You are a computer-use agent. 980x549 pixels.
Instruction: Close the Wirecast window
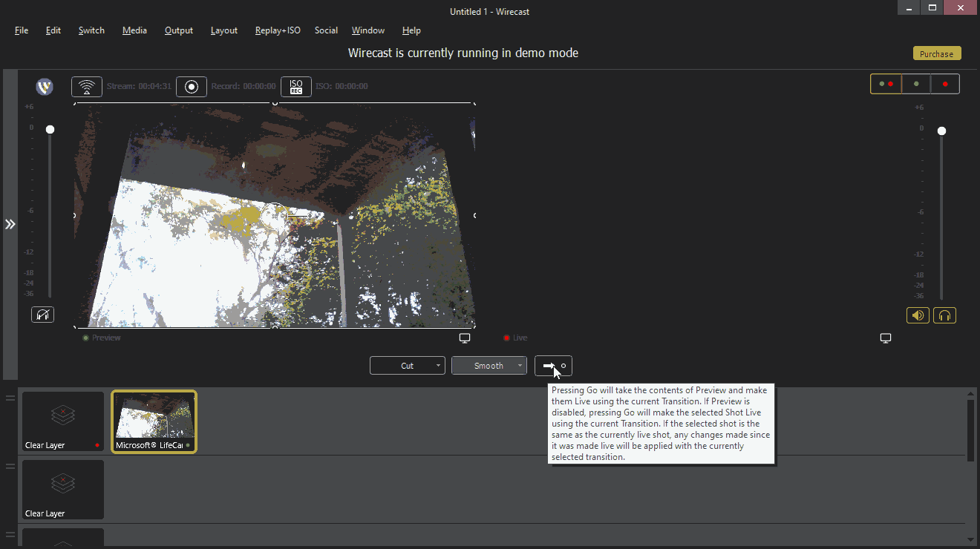point(960,7)
